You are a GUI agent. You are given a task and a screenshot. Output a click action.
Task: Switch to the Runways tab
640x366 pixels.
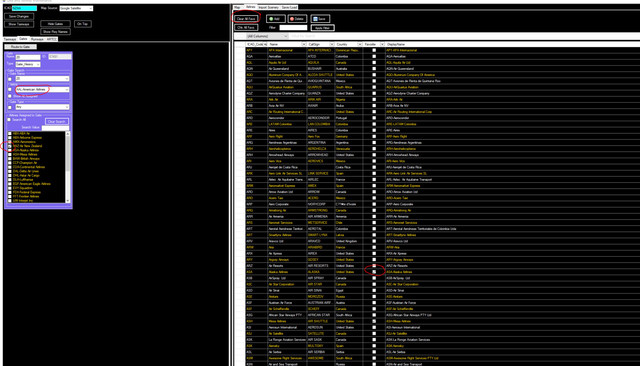[37, 39]
